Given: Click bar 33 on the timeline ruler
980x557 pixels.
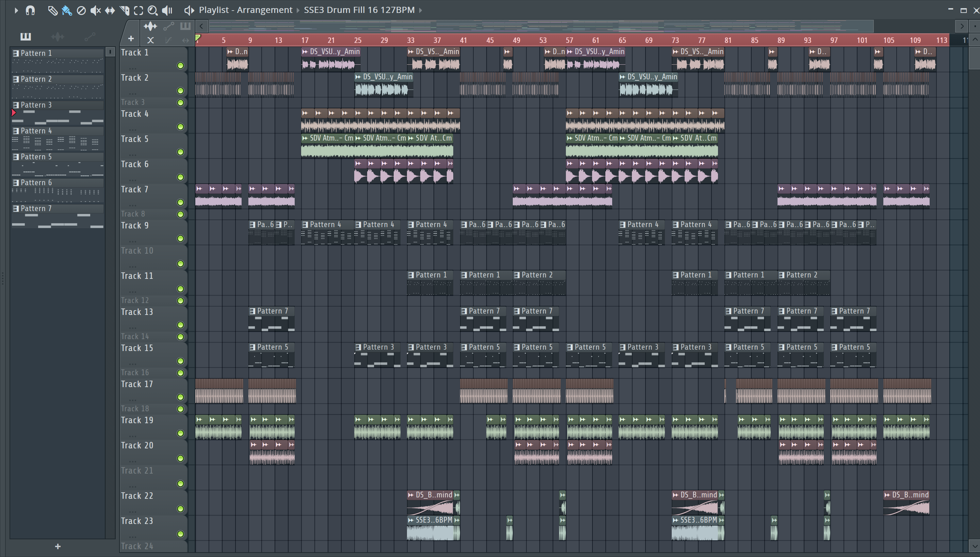Looking at the screenshot, I should 410,40.
